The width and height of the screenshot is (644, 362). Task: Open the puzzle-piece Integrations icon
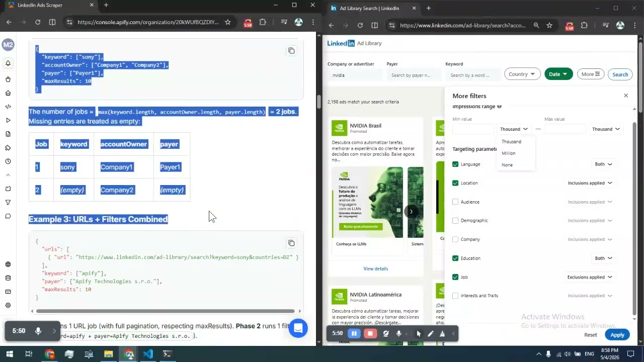(8, 148)
